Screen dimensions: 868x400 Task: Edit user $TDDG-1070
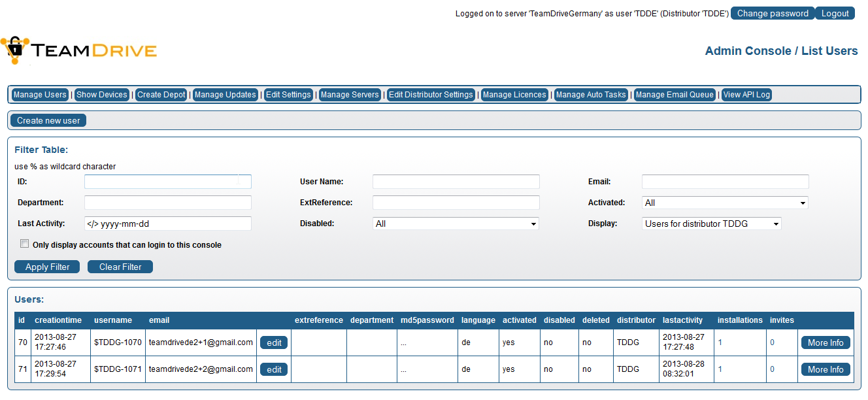coord(275,342)
